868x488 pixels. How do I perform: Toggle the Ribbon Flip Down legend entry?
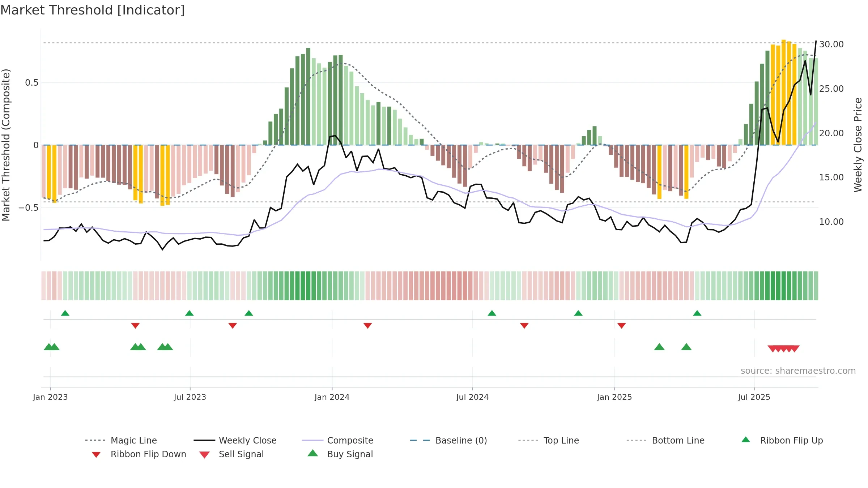tap(139, 454)
